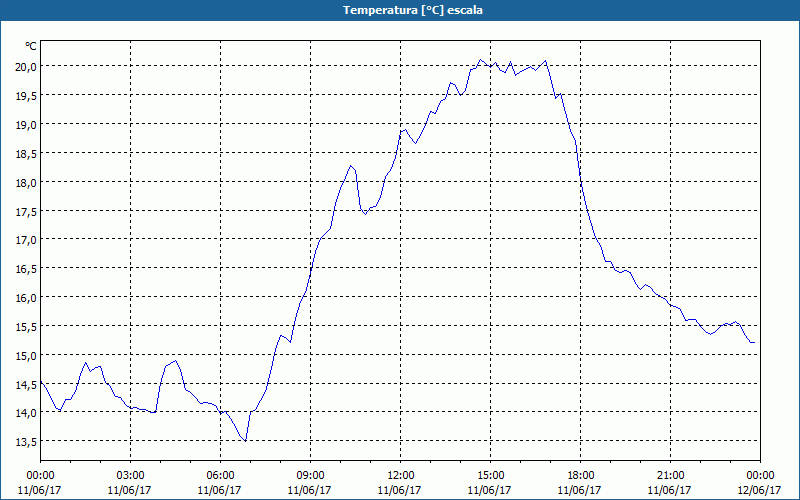Click the 16,5 y-axis label

(x=26, y=269)
